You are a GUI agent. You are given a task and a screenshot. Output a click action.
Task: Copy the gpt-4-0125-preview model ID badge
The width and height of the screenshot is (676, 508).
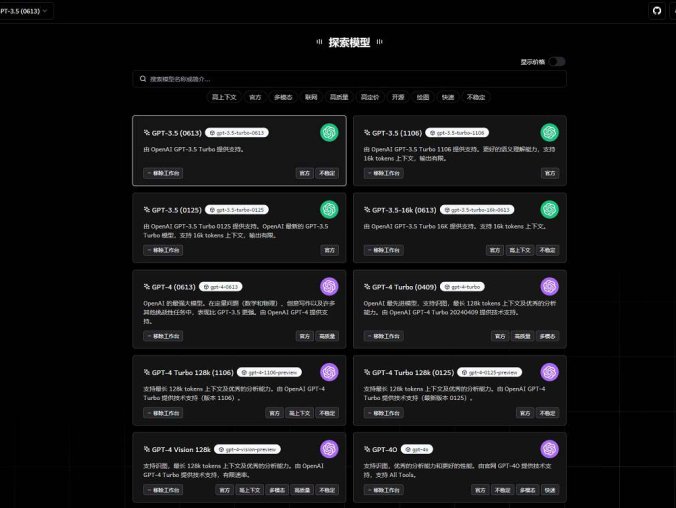tap(490, 372)
